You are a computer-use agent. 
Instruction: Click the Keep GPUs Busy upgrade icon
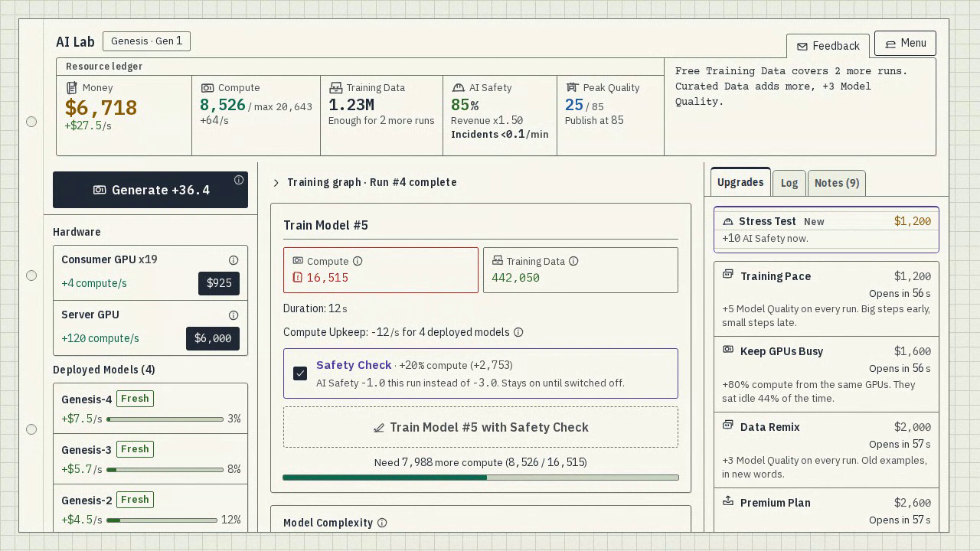pos(728,349)
